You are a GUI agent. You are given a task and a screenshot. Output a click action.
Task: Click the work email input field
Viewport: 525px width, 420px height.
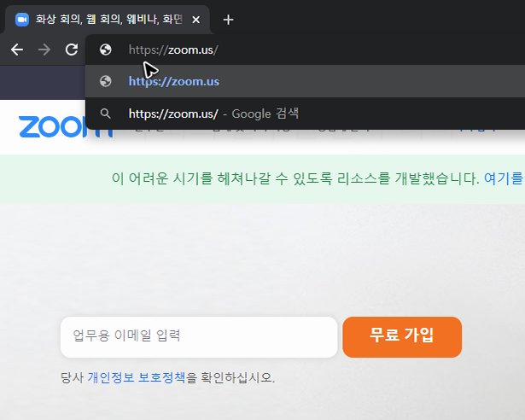(x=199, y=337)
